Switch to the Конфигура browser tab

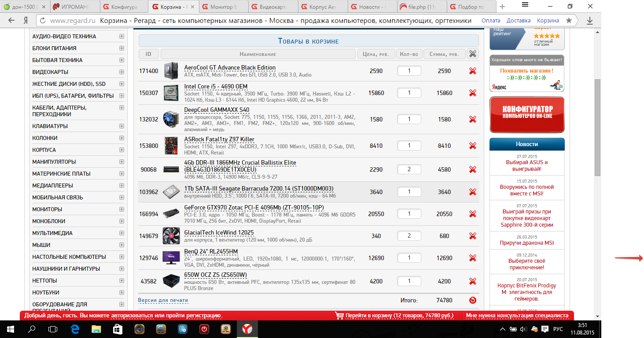point(123,7)
